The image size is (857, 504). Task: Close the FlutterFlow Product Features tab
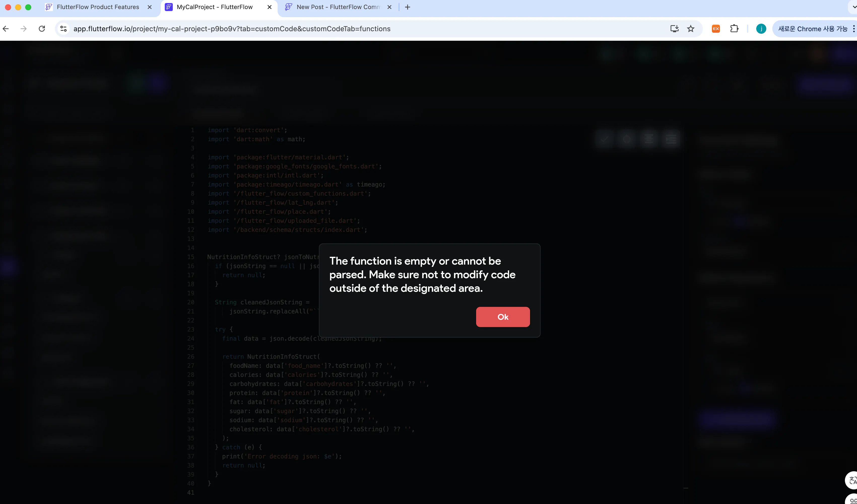(150, 7)
